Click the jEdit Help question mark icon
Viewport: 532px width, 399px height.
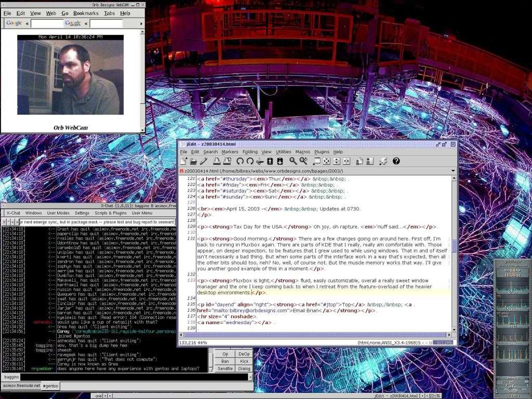396,162
